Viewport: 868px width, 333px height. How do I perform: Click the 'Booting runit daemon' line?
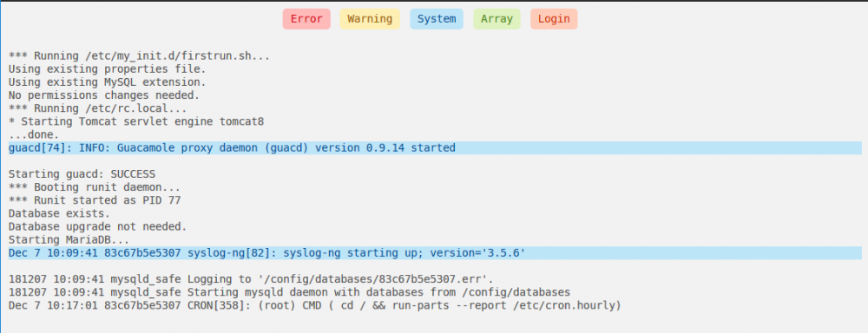(94, 187)
